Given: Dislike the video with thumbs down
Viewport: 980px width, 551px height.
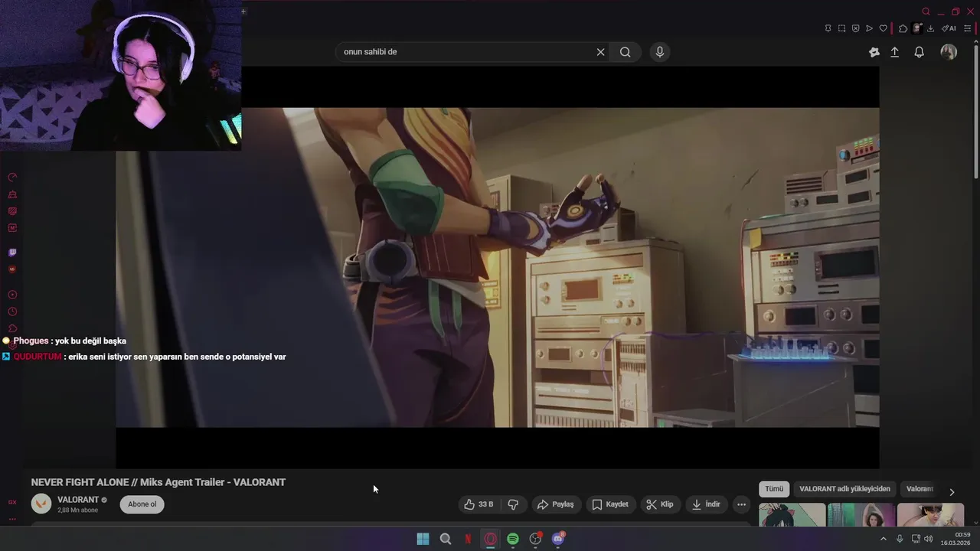Looking at the screenshot, I should coord(513,504).
